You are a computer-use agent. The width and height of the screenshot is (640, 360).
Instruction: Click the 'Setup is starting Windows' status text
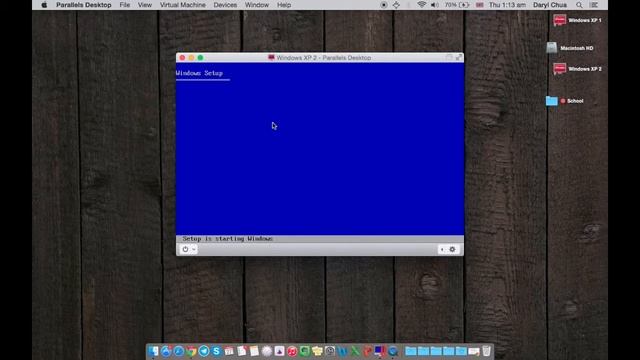[x=228, y=238]
